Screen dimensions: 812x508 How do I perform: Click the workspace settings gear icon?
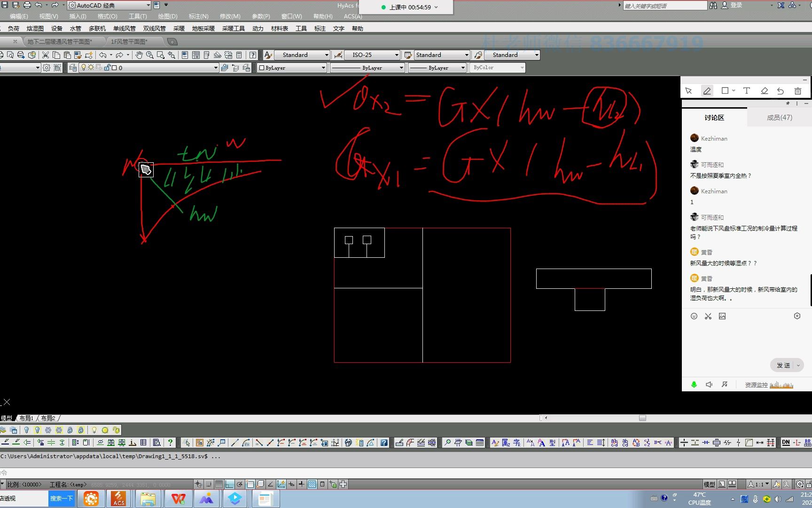click(47, 68)
